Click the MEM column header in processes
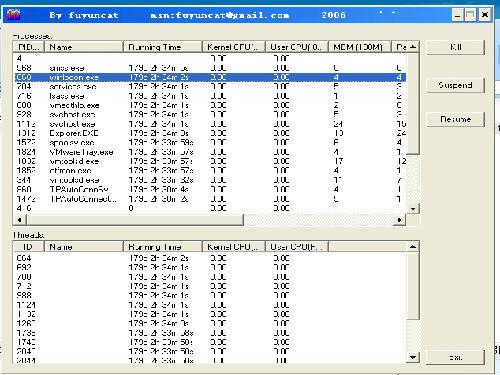The height and width of the screenshot is (375, 500). [360, 47]
